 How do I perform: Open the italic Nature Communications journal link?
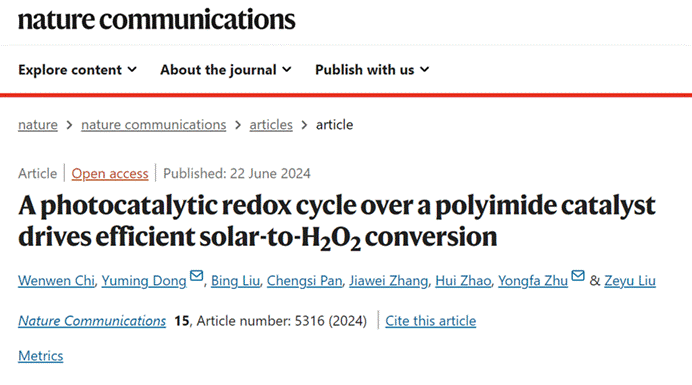pyautogui.click(x=92, y=321)
